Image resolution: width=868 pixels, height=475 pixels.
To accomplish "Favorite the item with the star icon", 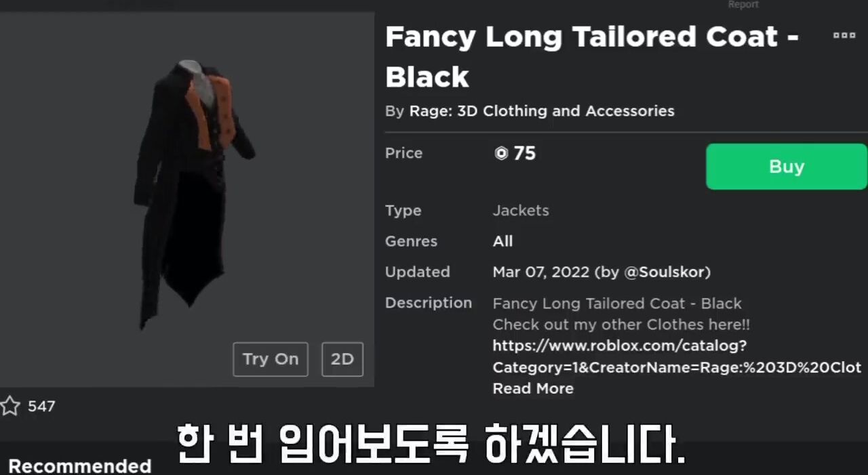I will click(x=10, y=407).
